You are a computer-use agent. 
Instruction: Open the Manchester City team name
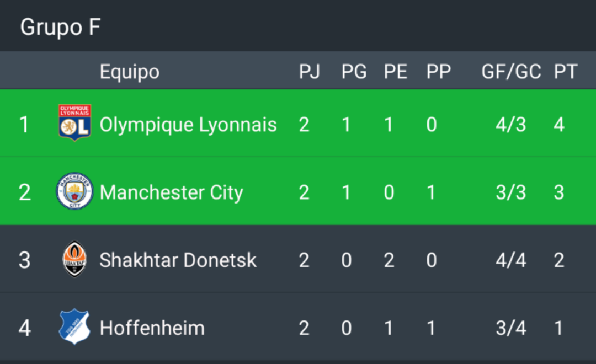(171, 192)
